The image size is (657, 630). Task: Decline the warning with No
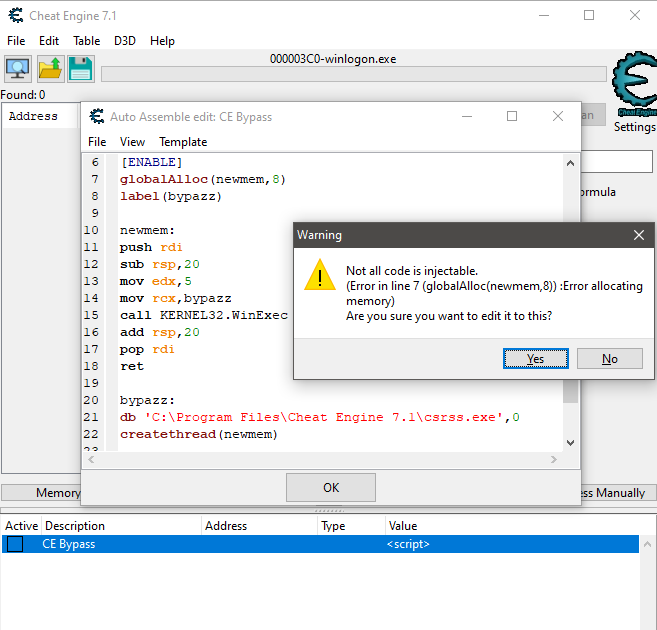tap(610, 359)
